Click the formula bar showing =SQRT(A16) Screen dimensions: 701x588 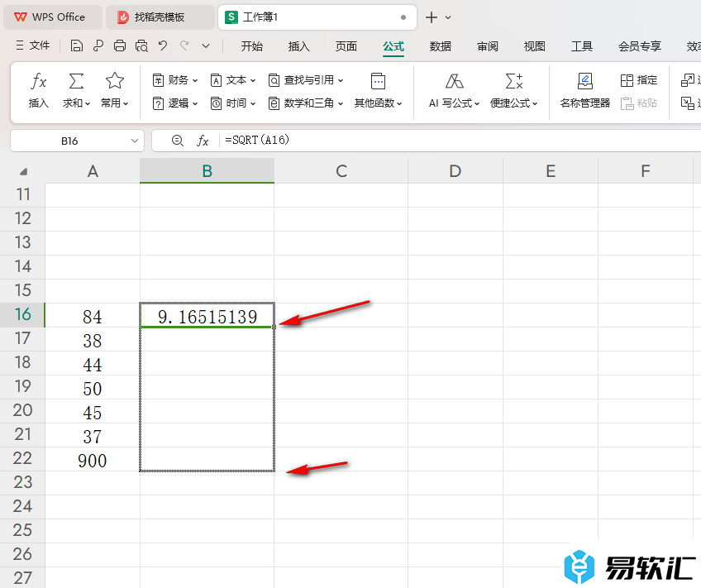(460, 141)
